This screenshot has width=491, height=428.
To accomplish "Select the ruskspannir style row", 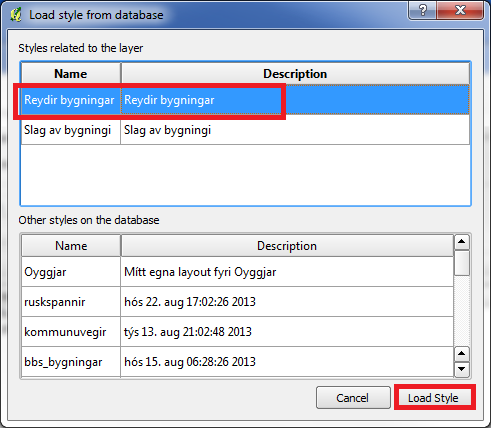I will click(x=237, y=302).
